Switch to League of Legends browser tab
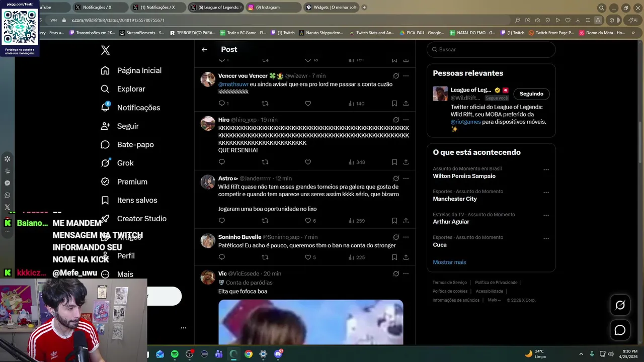 point(216,8)
